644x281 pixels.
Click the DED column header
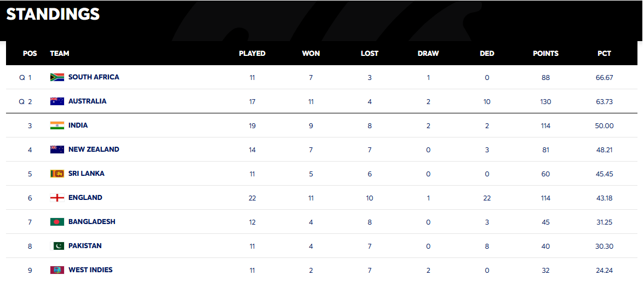[487, 54]
